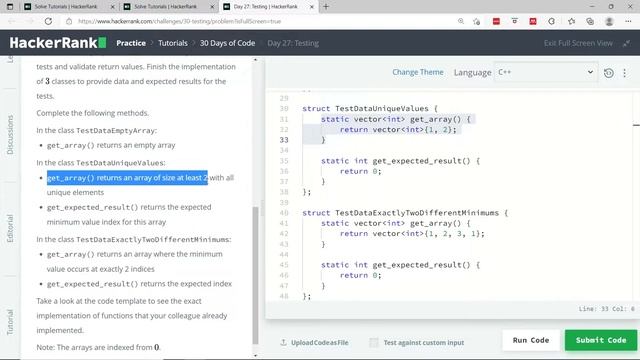The image size is (640, 360).
Task: Enable Test against custom input checkbox
Action: (373, 342)
